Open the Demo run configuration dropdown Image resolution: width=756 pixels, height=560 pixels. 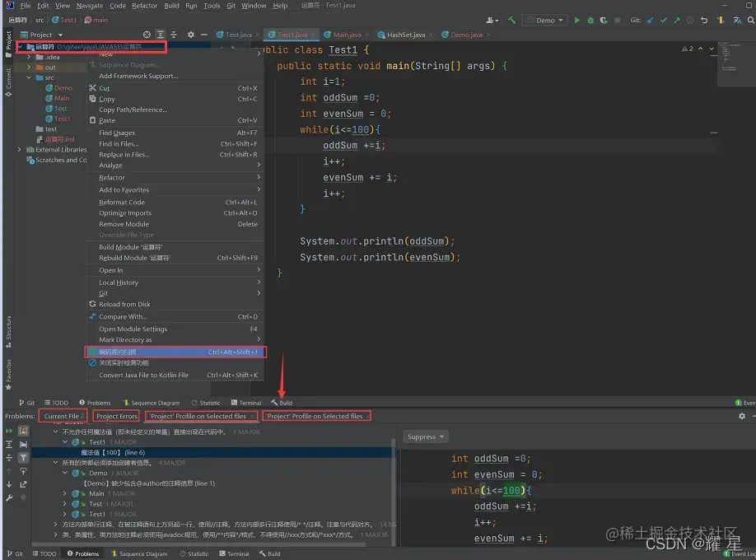pyautogui.click(x=545, y=21)
